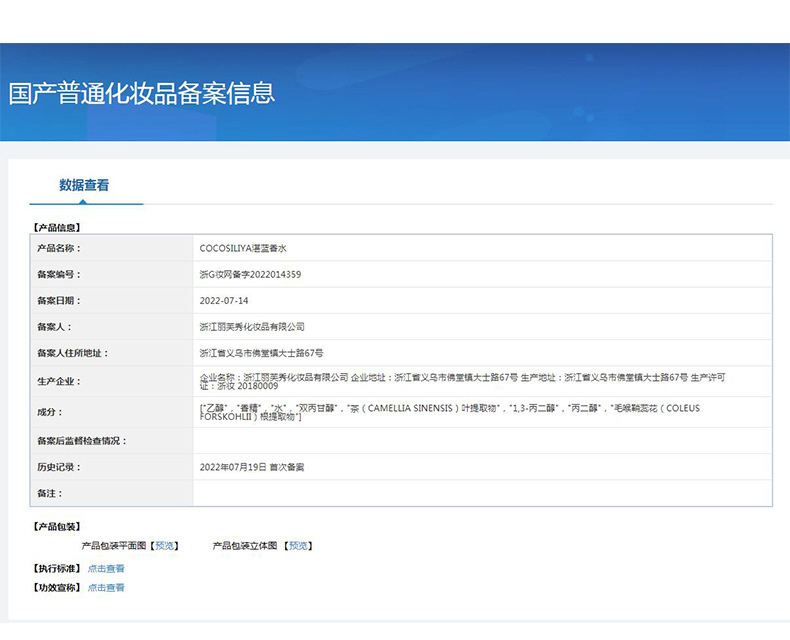Open 点击查看 link beside 功效宣称

pyautogui.click(x=106, y=588)
